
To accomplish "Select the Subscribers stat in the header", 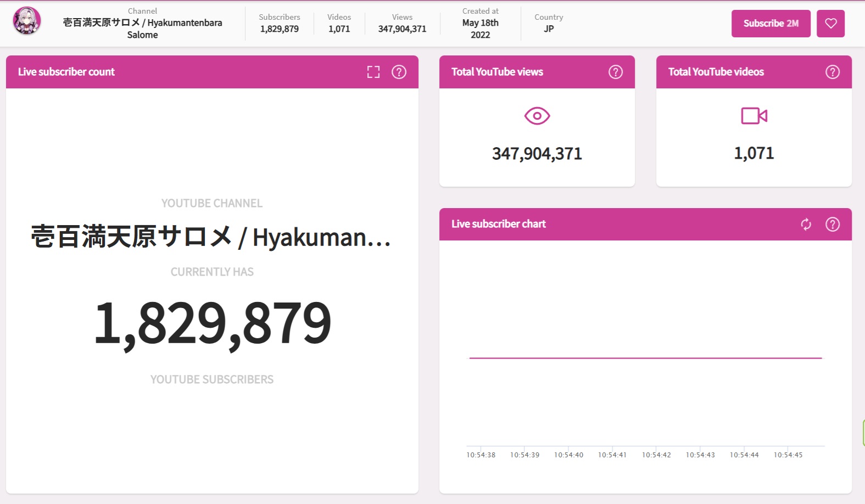I will tap(279, 23).
